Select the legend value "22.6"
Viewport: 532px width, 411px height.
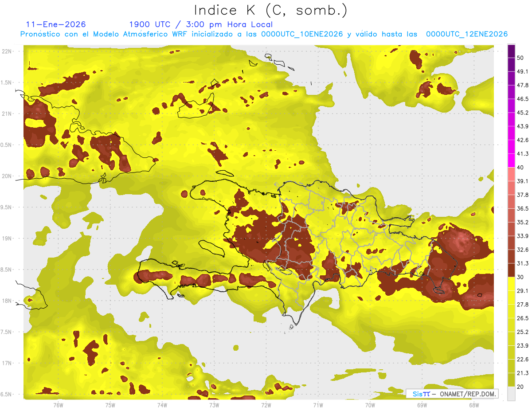click(x=522, y=360)
